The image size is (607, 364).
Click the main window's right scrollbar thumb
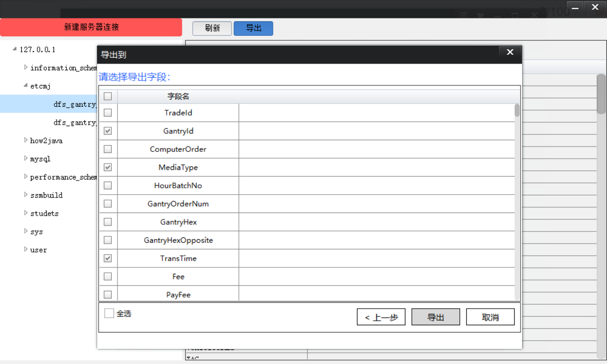[x=601, y=94]
